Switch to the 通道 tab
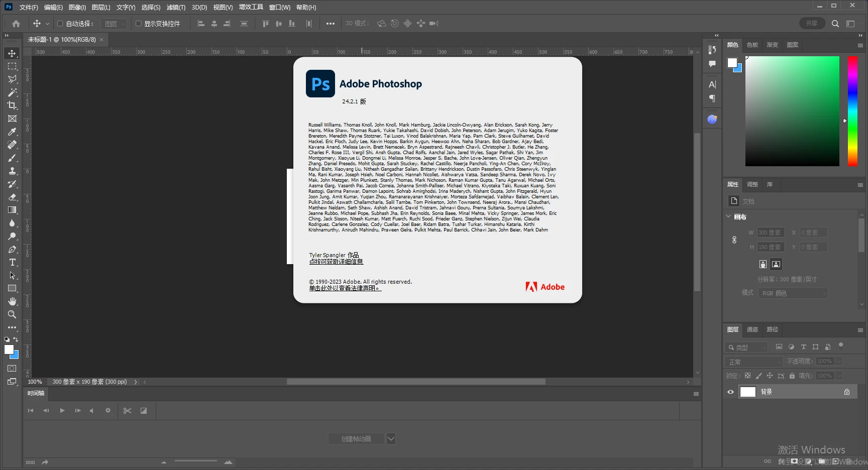Viewport: 868px width, 470px height. tap(752, 329)
